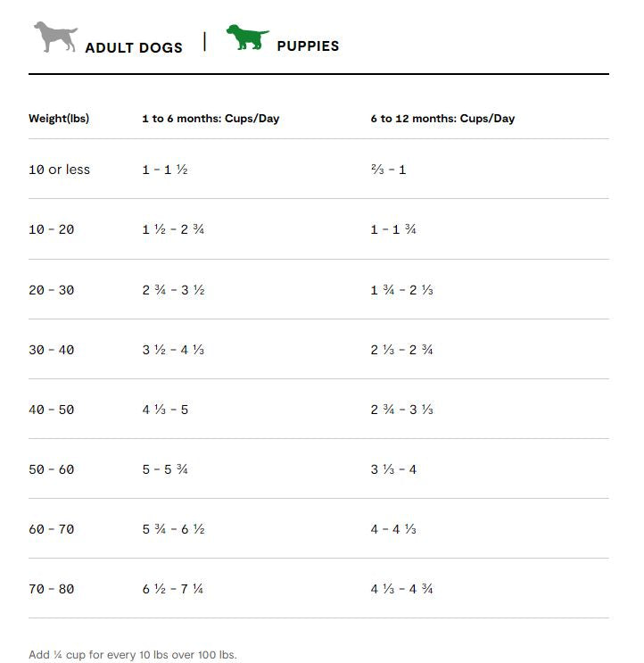The width and height of the screenshot is (644, 663).
Task: Click the 70 - 80 weight row label
Action: click(x=51, y=589)
